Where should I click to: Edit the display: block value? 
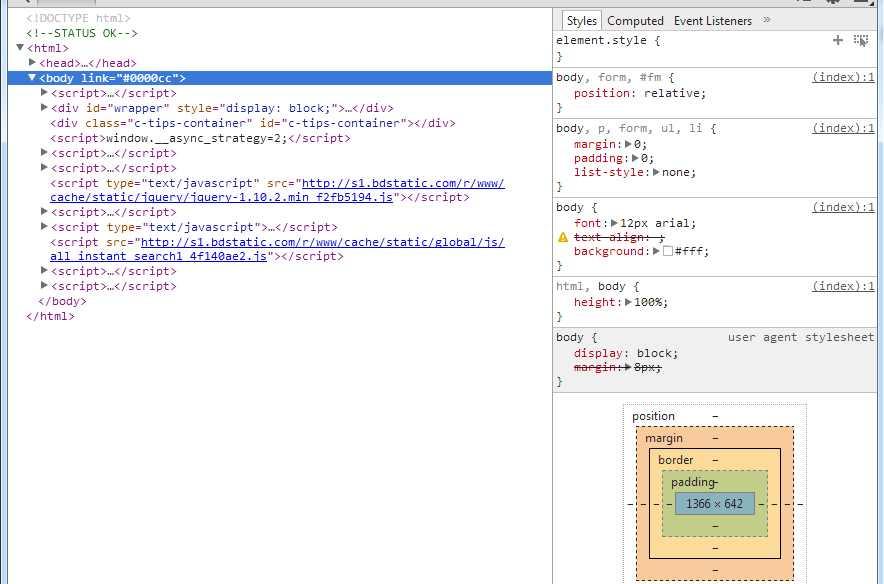coord(655,353)
